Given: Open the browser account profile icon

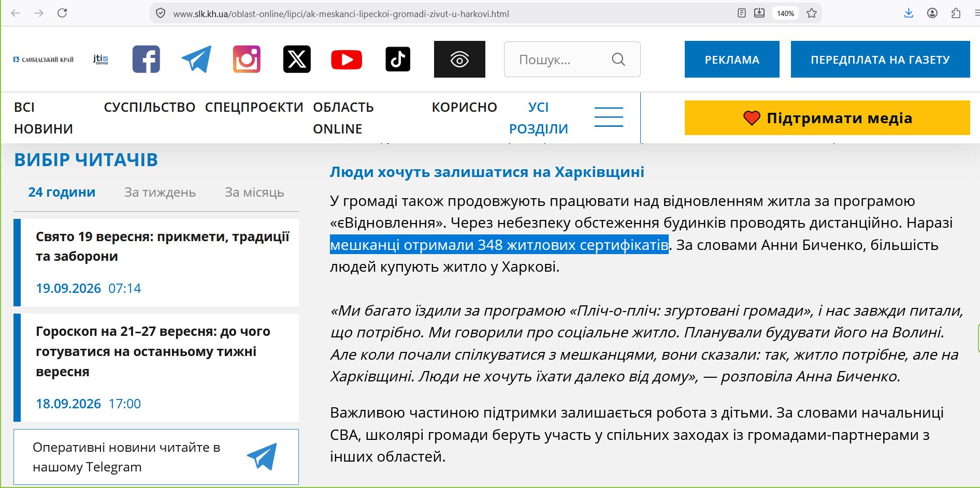Looking at the screenshot, I should tap(932, 13).
